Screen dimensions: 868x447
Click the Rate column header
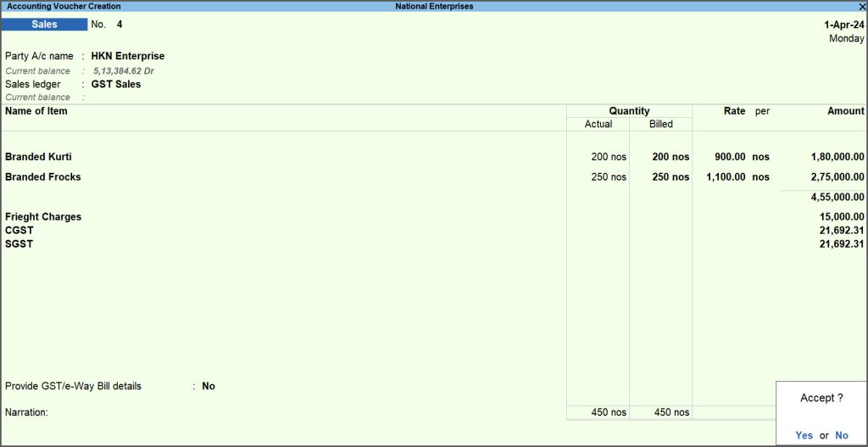tap(735, 111)
